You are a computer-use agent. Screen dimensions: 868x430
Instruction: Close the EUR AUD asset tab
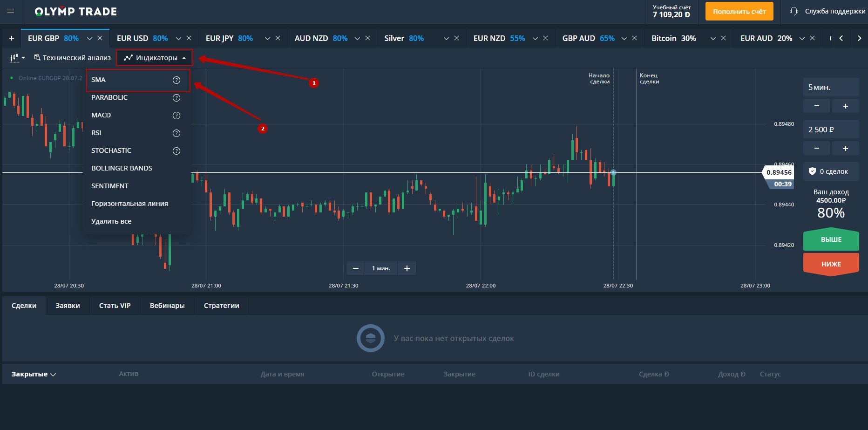812,38
